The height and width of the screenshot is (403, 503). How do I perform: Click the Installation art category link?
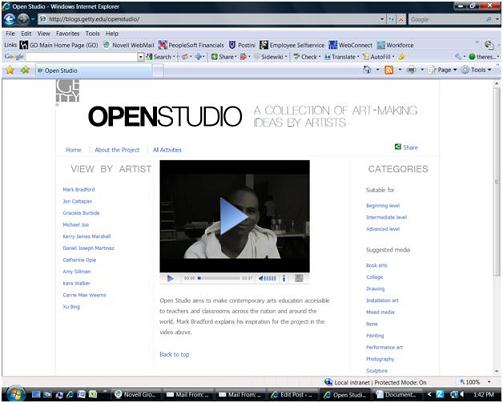[x=382, y=300]
